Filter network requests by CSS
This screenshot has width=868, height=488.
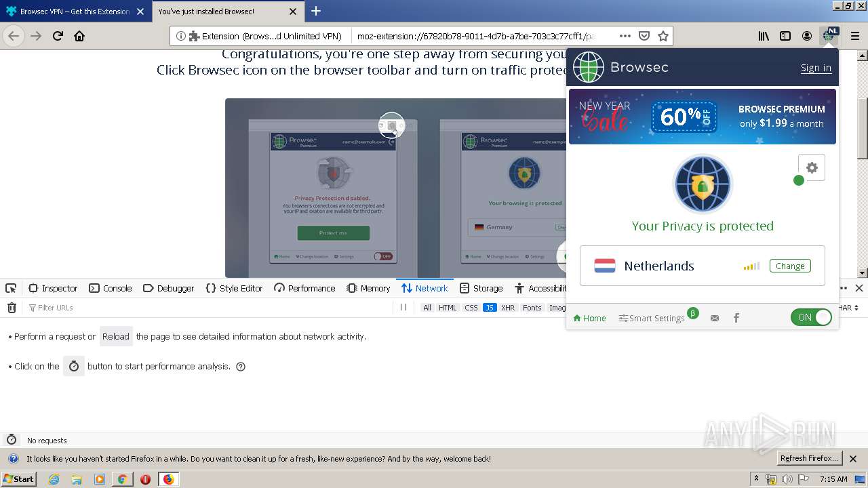tap(471, 308)
